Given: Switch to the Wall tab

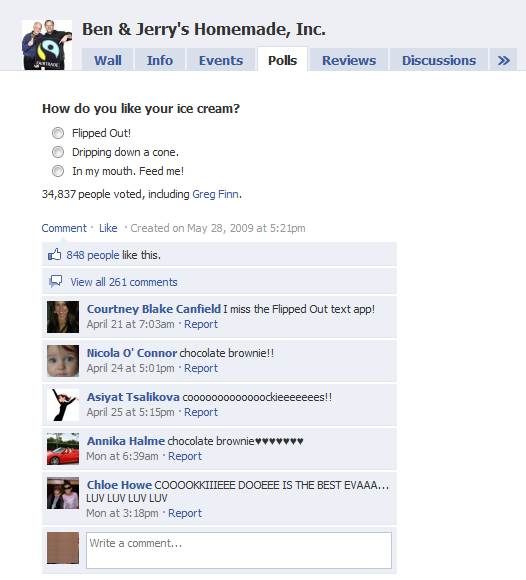Looking at the screenshot, I should [x=108, y=60].
